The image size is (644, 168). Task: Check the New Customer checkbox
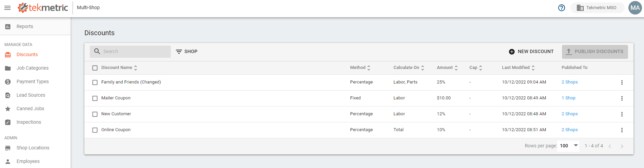(x=95, y=114)
